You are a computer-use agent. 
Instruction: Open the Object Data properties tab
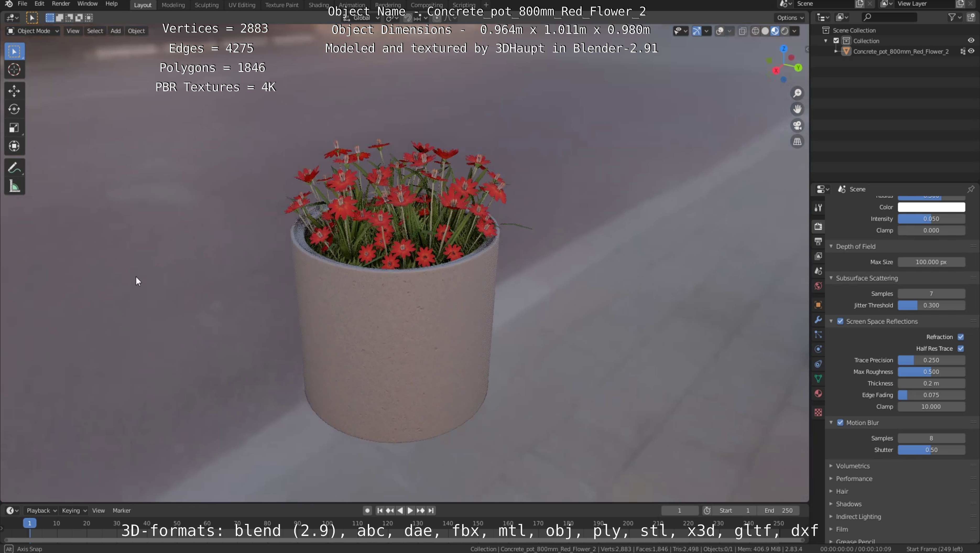tap(818, 379)
